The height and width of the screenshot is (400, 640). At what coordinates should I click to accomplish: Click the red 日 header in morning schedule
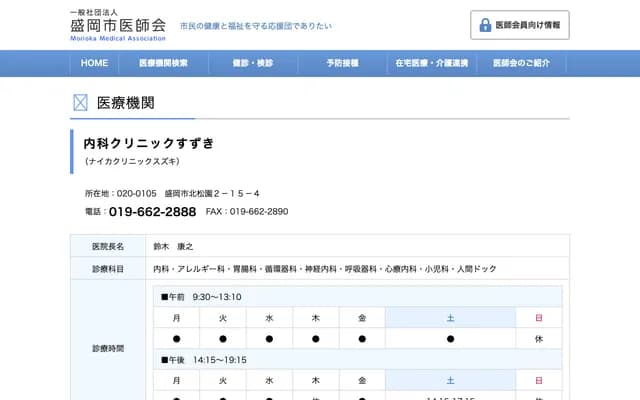coord(538,318)
